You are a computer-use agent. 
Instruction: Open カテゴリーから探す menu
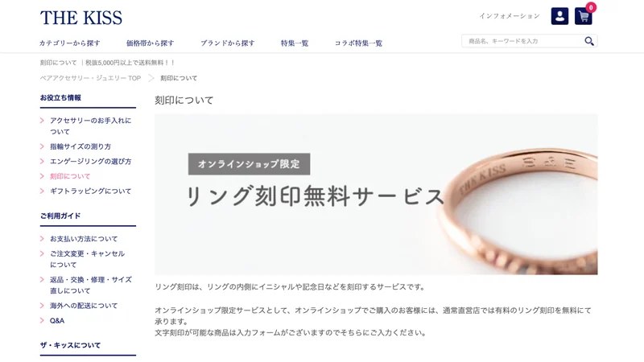click(70, 43)
